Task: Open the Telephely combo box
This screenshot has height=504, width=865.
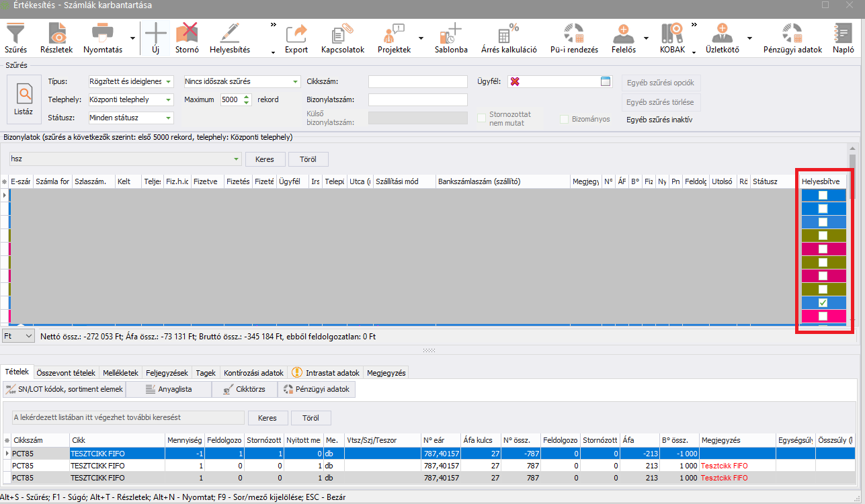Action: pos(168,100)
